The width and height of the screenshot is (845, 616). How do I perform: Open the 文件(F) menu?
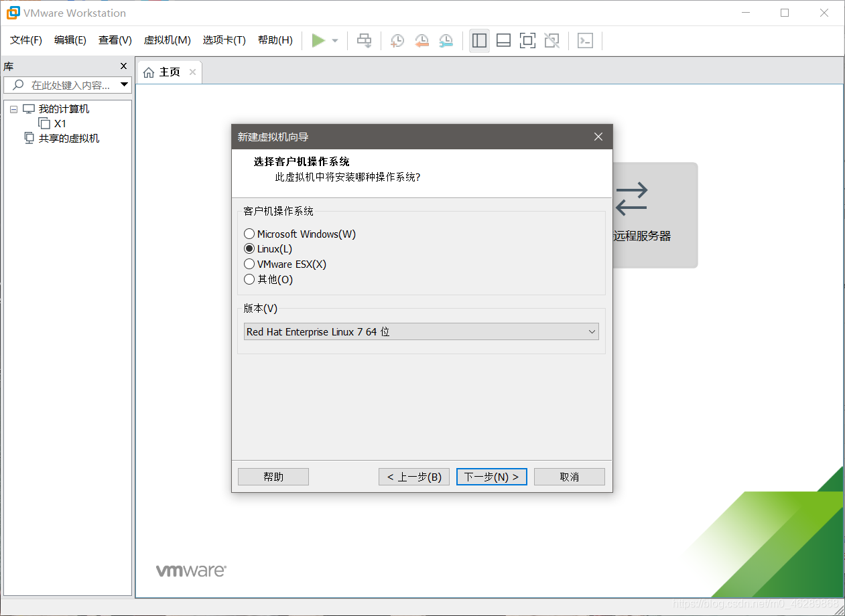pos(26,40)
